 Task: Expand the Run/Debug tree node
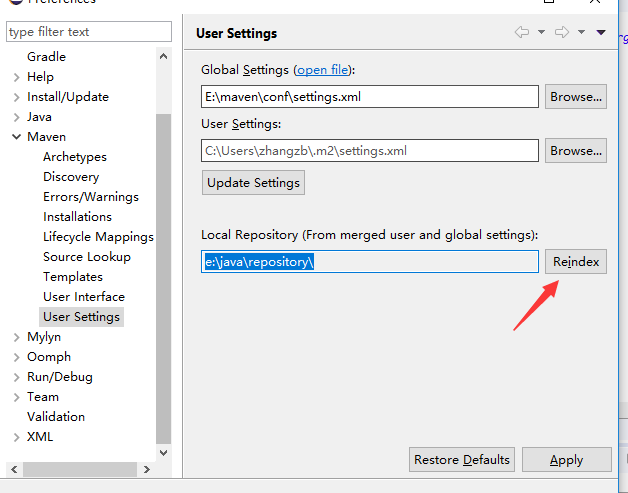[x=16, y=377]
